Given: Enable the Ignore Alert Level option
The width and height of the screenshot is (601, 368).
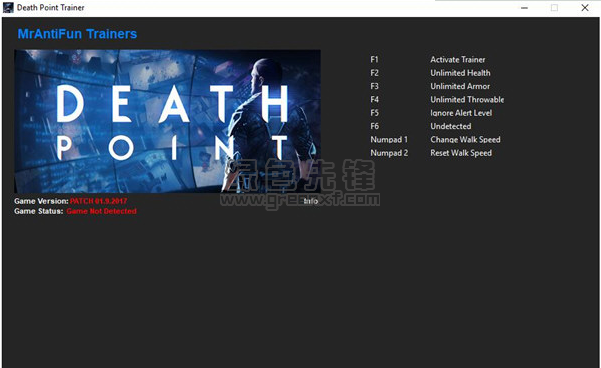Looking at the screenshot, I should [x=461, y=113].
